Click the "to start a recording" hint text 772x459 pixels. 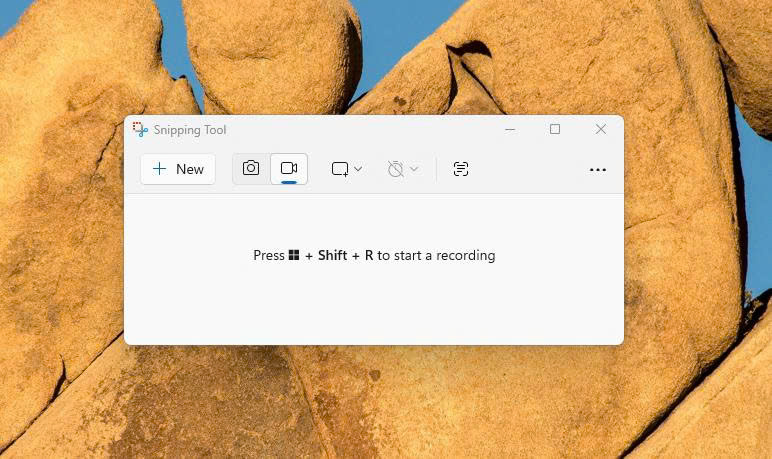(436, 256)
